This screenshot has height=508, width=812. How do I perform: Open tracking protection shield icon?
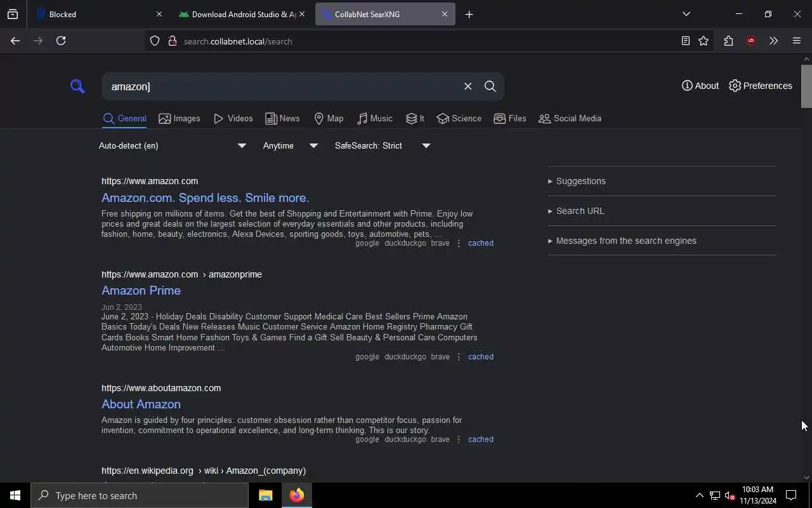155,41
